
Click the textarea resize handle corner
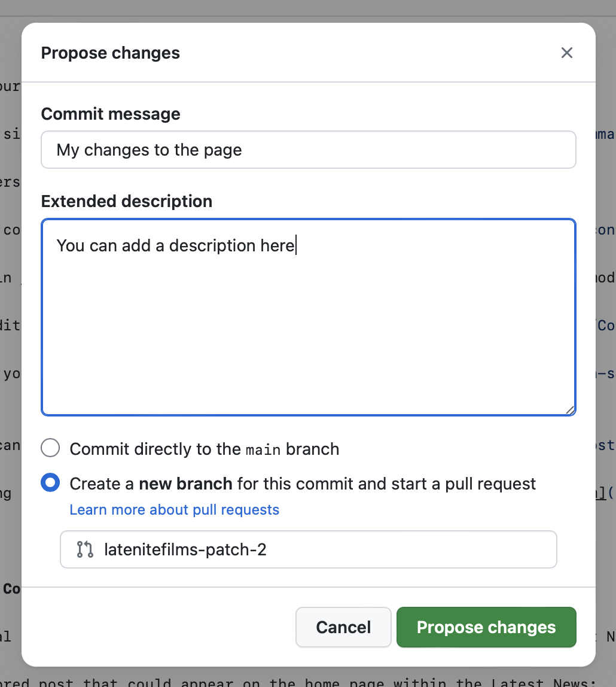click(x=570, y=410)
